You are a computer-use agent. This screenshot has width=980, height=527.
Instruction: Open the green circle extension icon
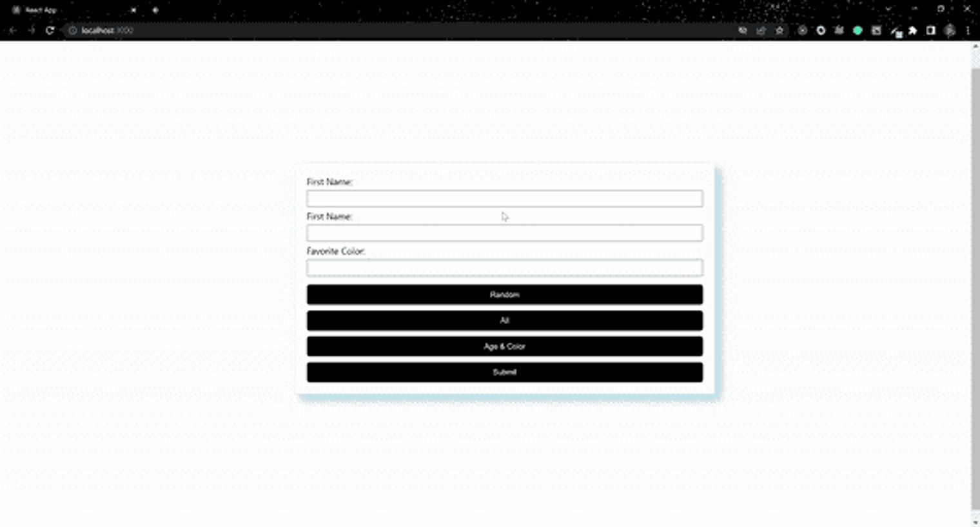[857, 30]
